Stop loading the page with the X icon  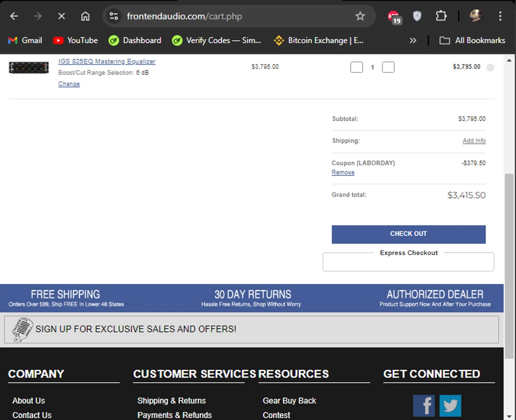(62, 16)
